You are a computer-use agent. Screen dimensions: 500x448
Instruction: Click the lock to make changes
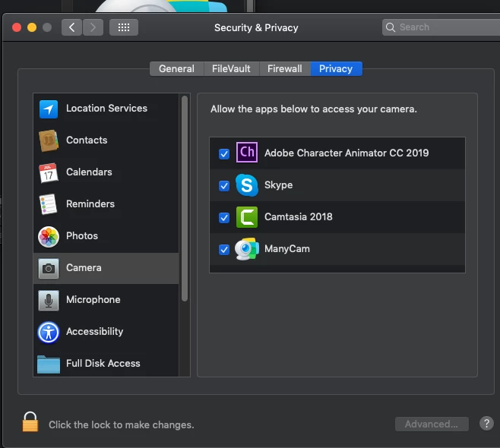tap(30, 422)
